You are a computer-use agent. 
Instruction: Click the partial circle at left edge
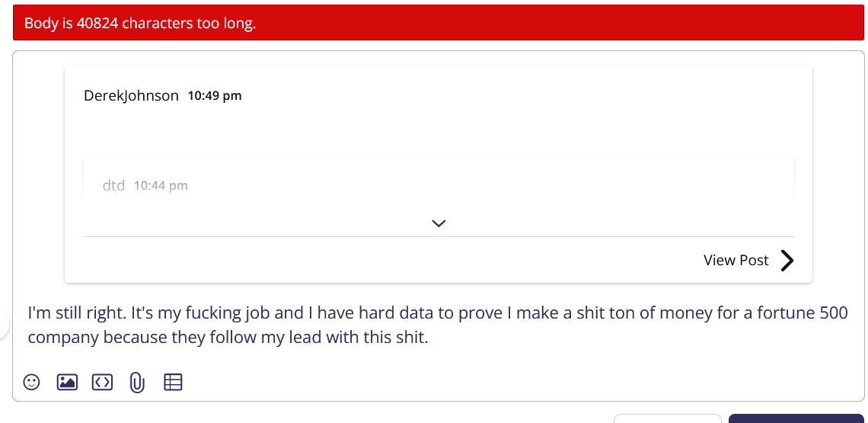pos(4,325)
